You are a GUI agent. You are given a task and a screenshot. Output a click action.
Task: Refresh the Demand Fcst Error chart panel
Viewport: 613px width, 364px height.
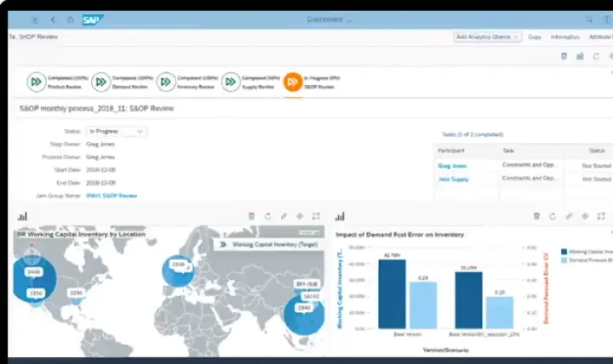tap(553, 216)
